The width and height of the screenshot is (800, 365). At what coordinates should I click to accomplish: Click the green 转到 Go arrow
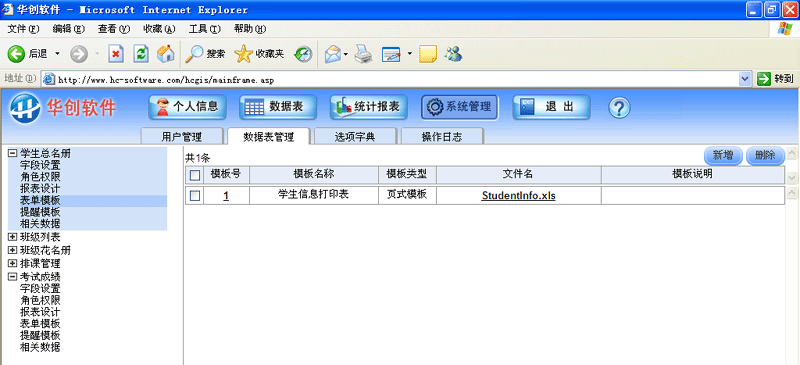(763, 79)
